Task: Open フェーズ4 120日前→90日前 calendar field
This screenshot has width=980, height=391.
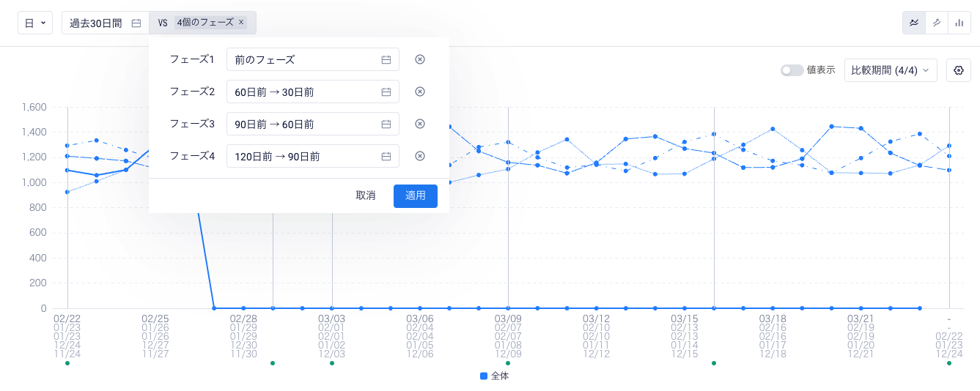Action: [x=312, y=156]
